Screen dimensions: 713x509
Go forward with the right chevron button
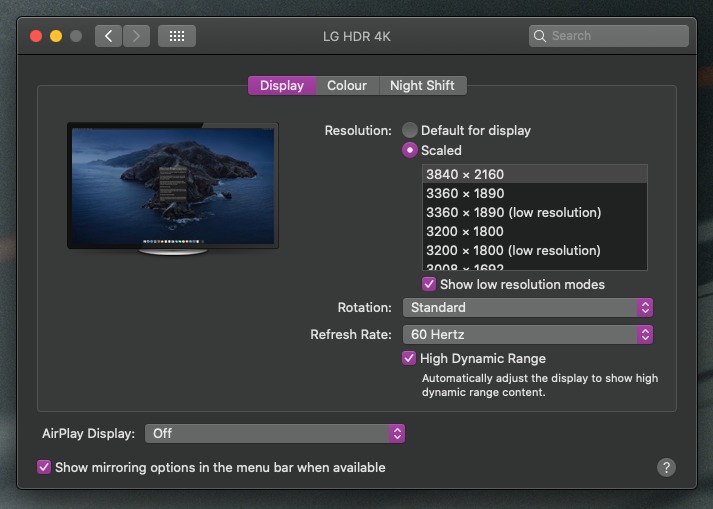click(x=136, y=36)
